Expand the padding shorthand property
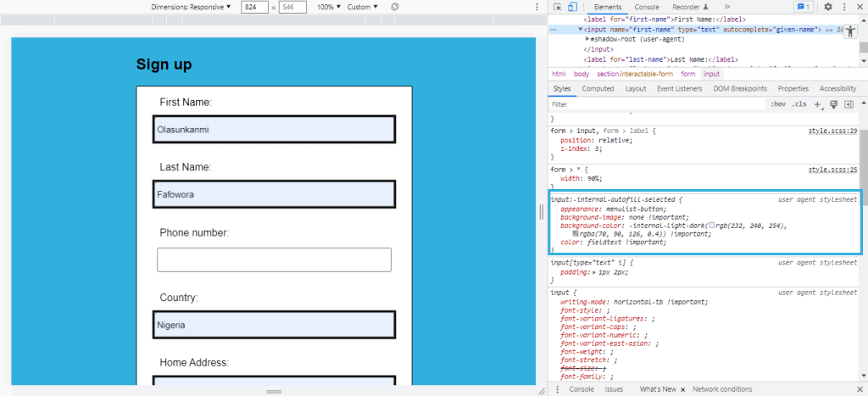The height and width of the screenshot is (396, 868). pos(594,272)
